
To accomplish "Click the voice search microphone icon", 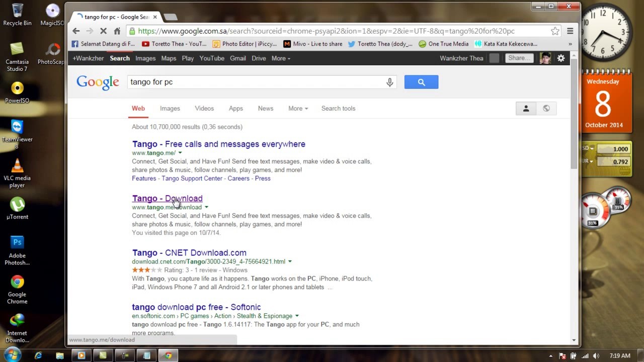I will (x=390, y=82).
